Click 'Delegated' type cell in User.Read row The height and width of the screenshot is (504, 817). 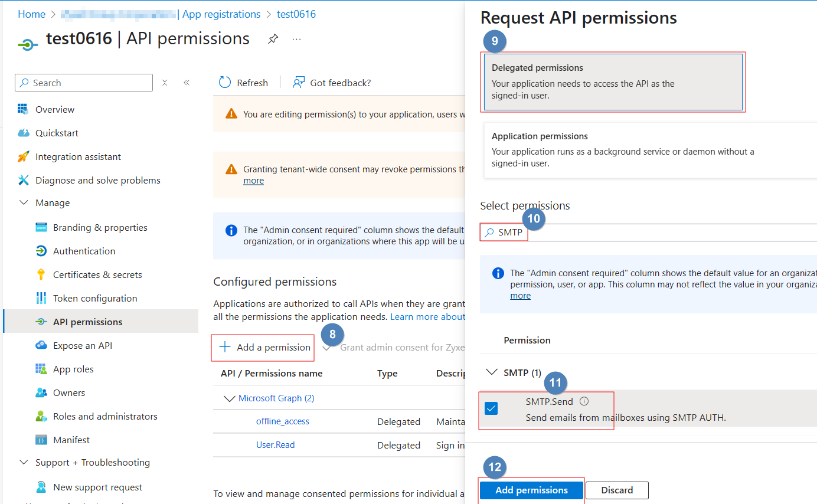click(x=399, y=445)
